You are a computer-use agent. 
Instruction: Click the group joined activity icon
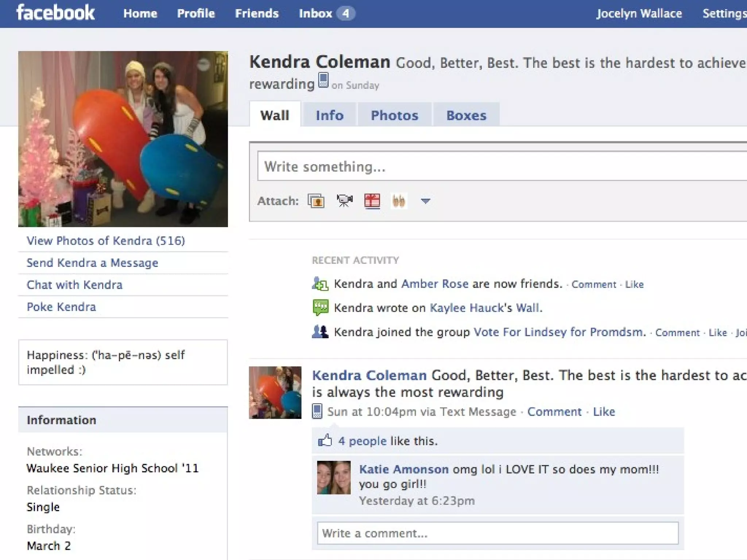coord(320,332)
